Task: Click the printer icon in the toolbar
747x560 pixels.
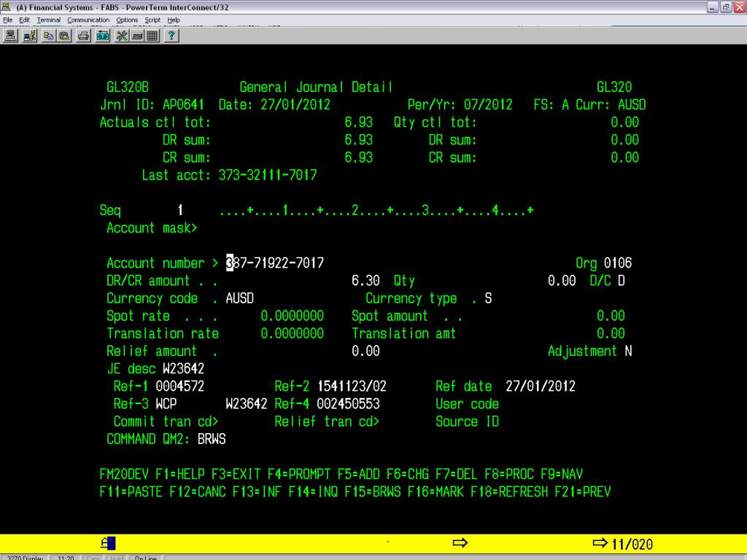Action: (83, 36)
